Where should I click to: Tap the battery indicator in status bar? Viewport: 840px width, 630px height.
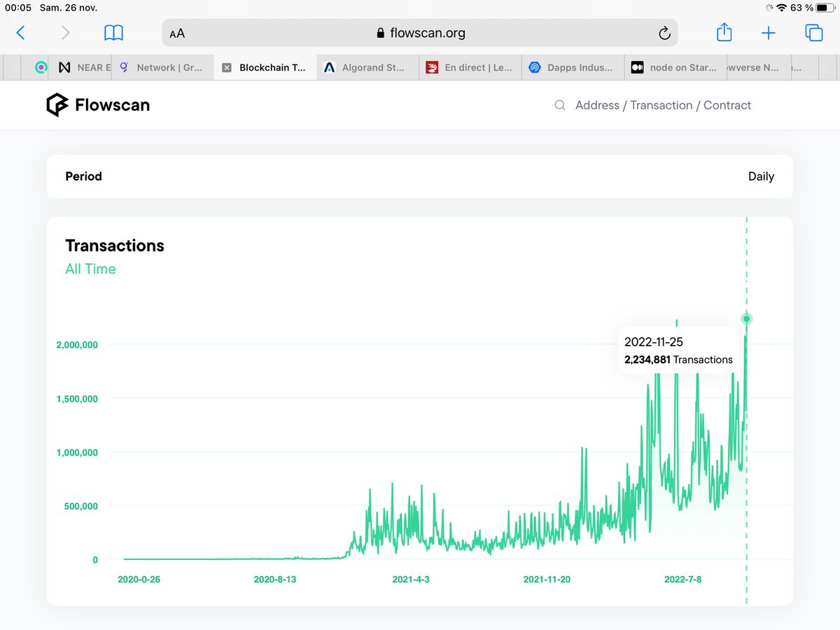[825, 8]
